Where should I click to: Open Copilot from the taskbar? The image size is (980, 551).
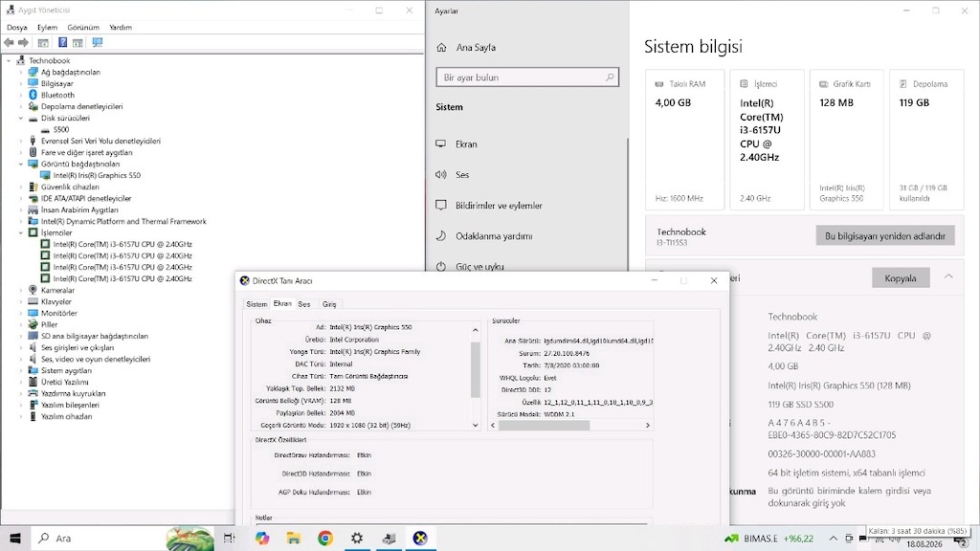(262, 538)
